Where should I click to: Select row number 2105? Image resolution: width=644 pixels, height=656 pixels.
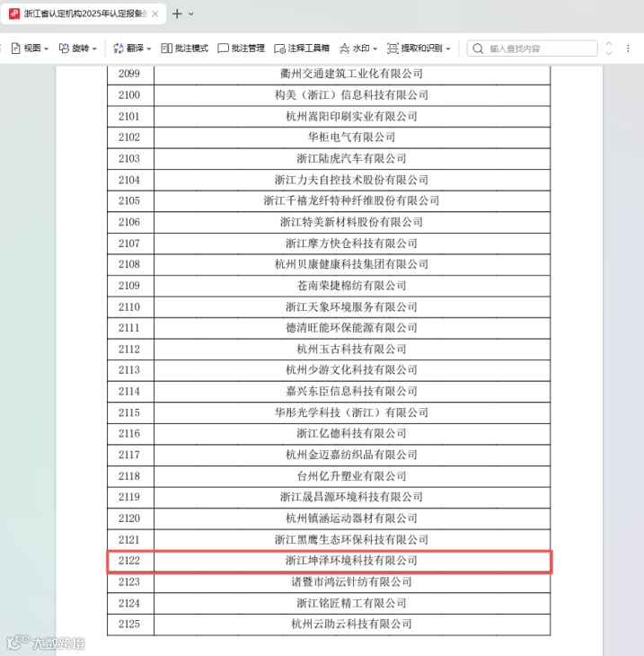[x=129, y=200]
